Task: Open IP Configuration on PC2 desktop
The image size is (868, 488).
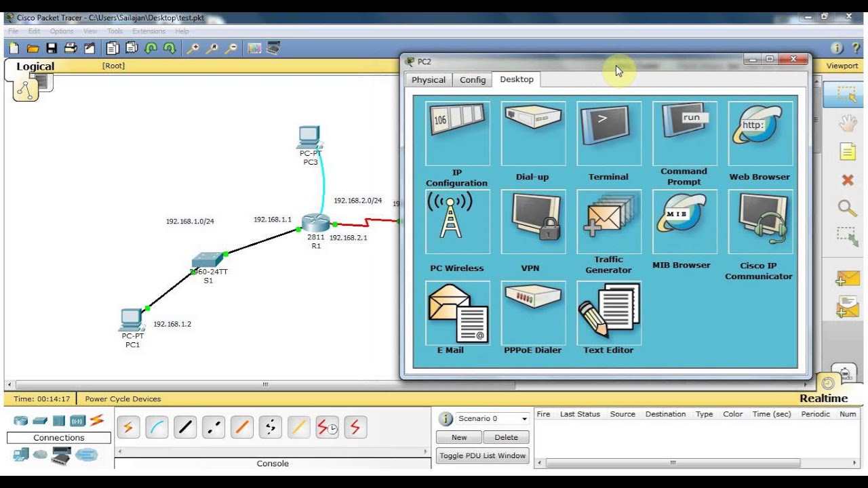Action: click(x=458, y=134)
